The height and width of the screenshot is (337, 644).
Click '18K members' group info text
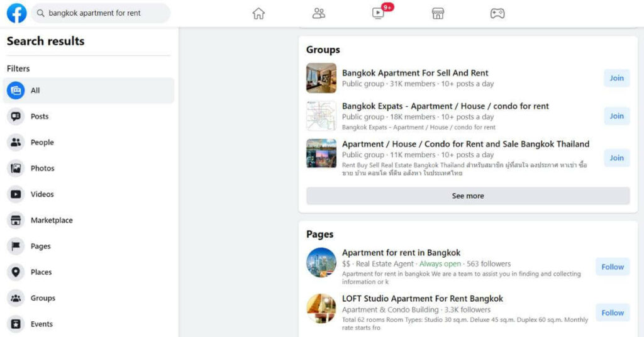(x=413, y=117)
